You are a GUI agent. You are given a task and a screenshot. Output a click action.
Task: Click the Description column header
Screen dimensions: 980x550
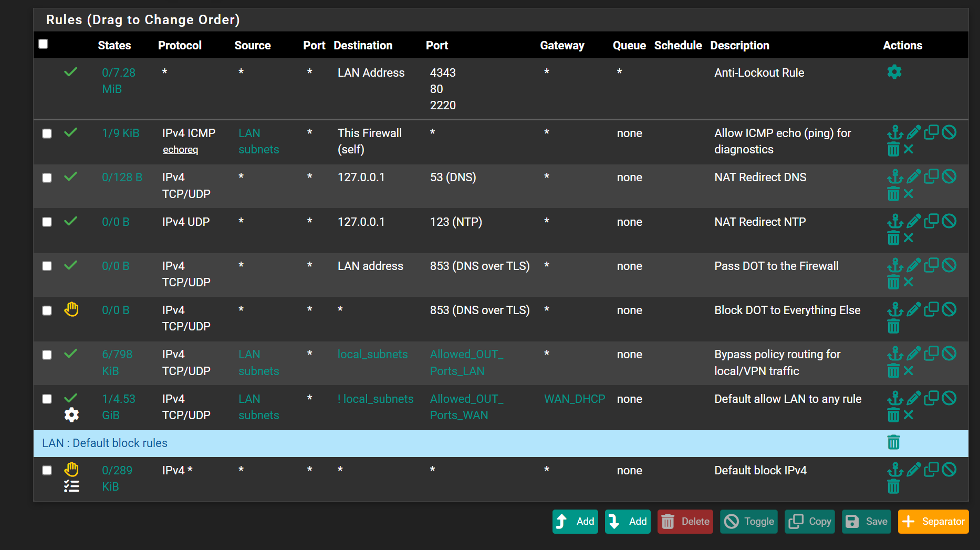click(739, 45)
